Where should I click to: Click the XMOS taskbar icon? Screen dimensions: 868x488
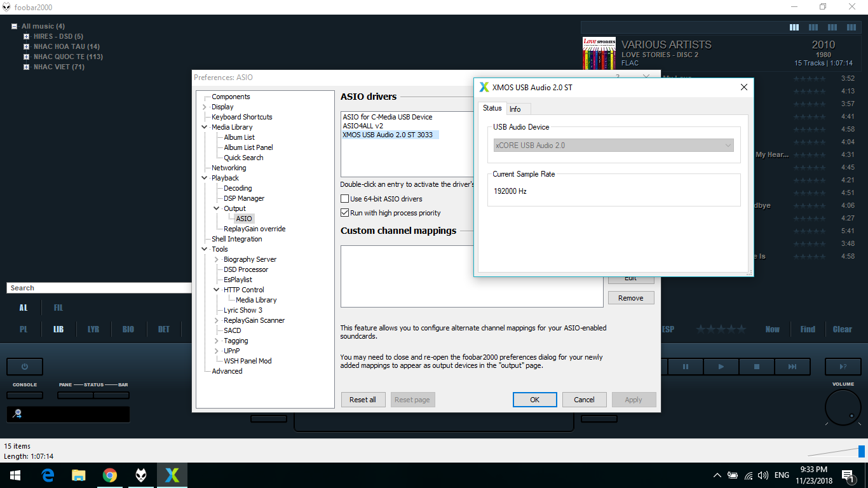[172, 475]
